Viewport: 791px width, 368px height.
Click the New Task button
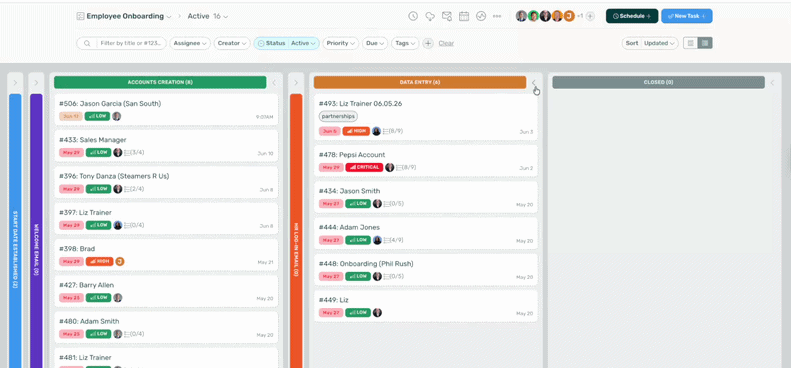coord(687,16)
